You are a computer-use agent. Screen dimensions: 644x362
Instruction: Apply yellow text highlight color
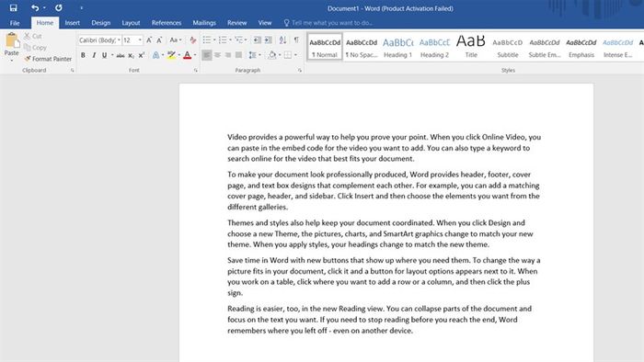[x=171, y=55]
